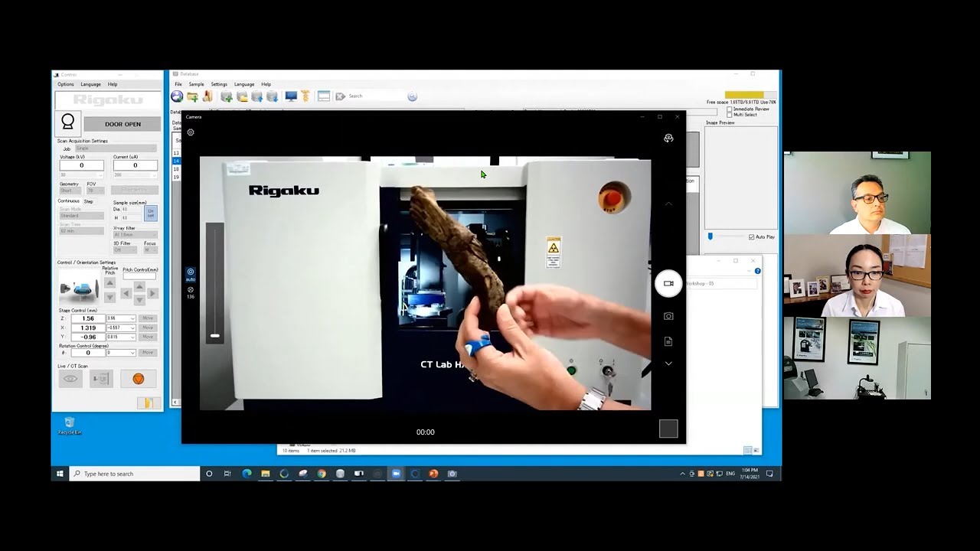Click the door icon at Control panel bottom
This screenshot has height=551, width=980.
149,403
